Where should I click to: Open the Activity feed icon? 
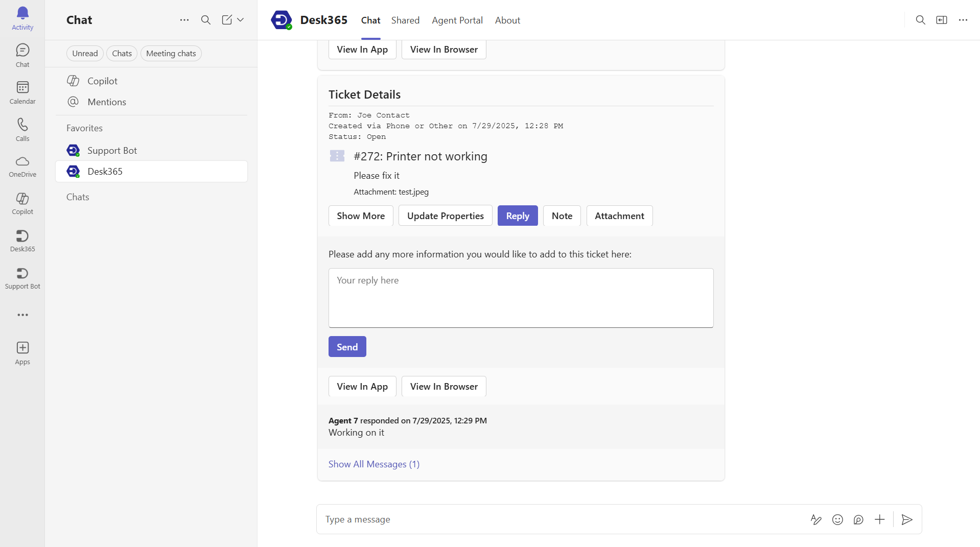(22, 19)
